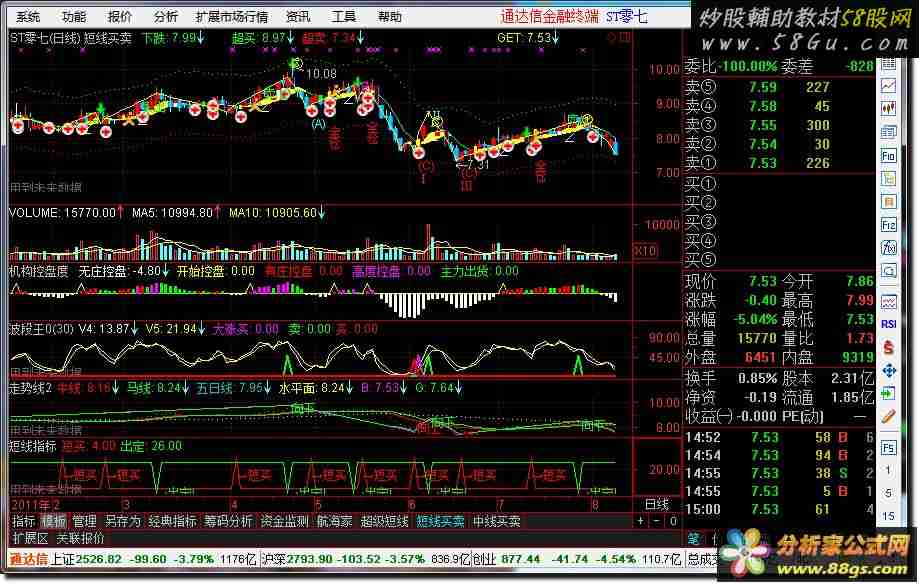Viewport: 919px width, 584px height.
Task: Select the 航海家 template tab
Action: [x=335, y=521]
